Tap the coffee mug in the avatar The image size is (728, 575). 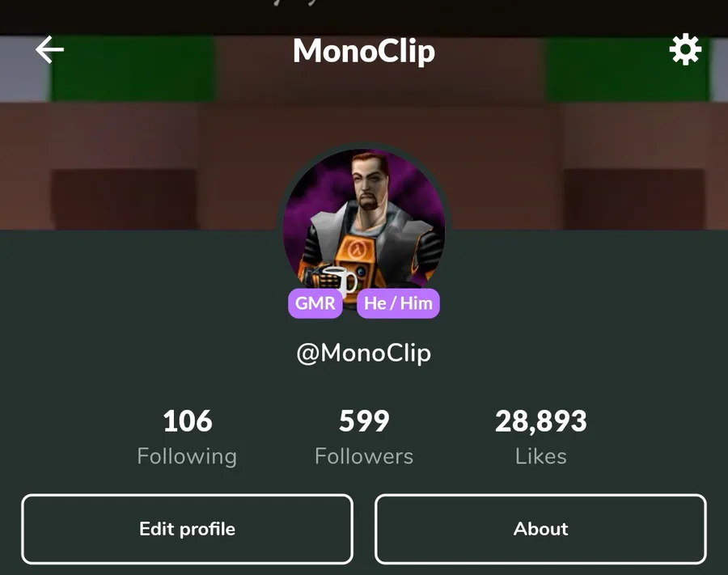(341, 280)
